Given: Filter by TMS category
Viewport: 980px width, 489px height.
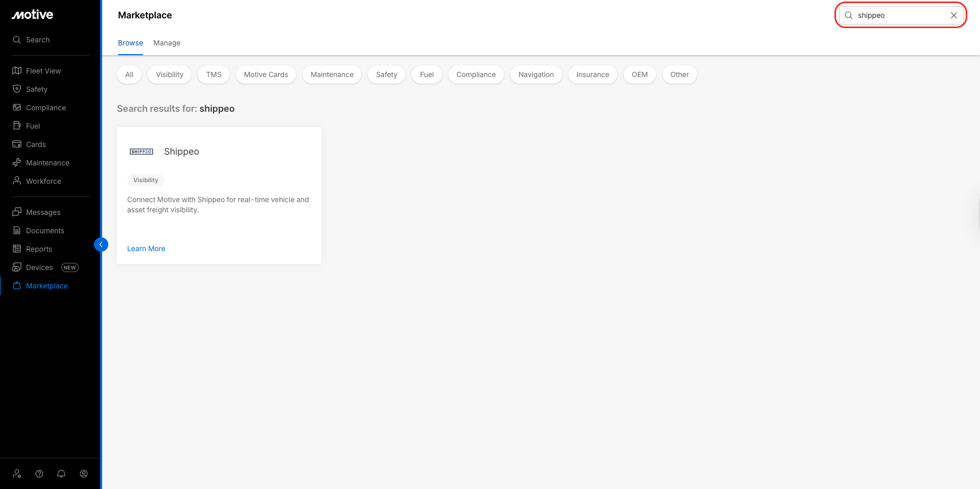Looking at the screenshot, I should coord(214,75).
